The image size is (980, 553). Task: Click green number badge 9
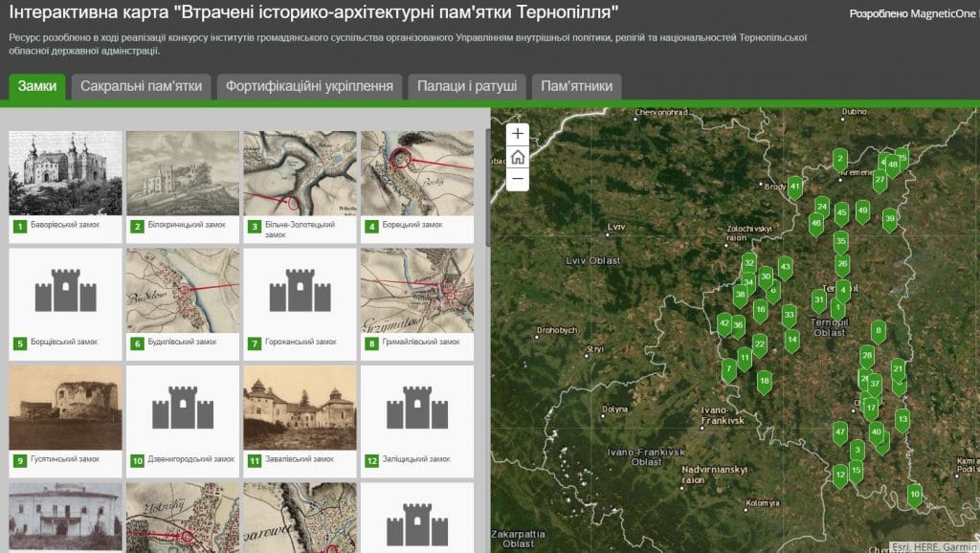pos(20,460)
